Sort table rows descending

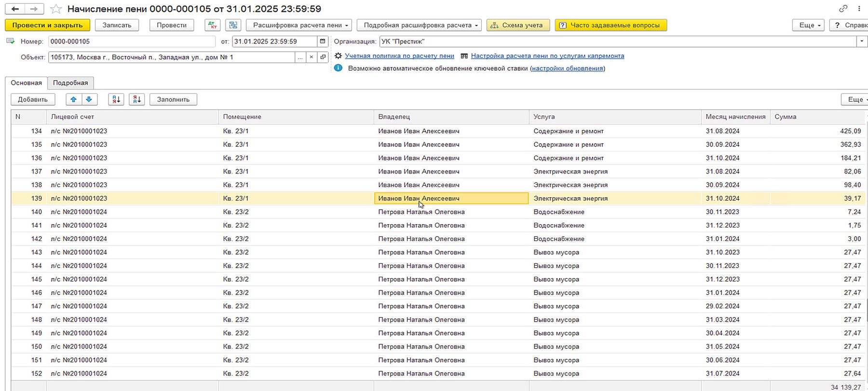[x=137, y=99]
